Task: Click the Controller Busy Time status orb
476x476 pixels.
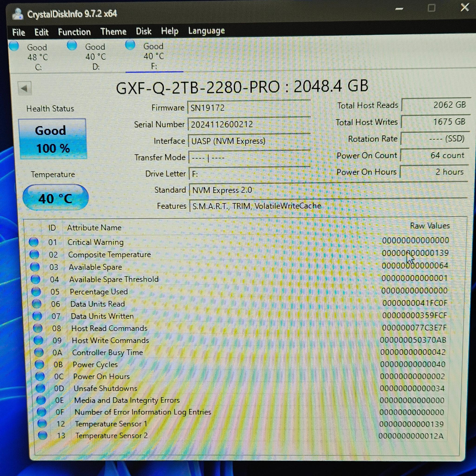Action: (39, 352)
